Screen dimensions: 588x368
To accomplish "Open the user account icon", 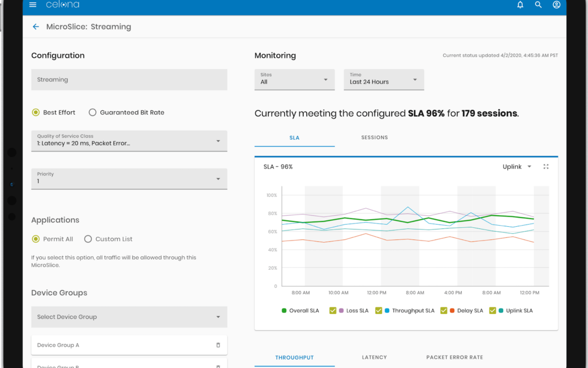I will [556, 4].
